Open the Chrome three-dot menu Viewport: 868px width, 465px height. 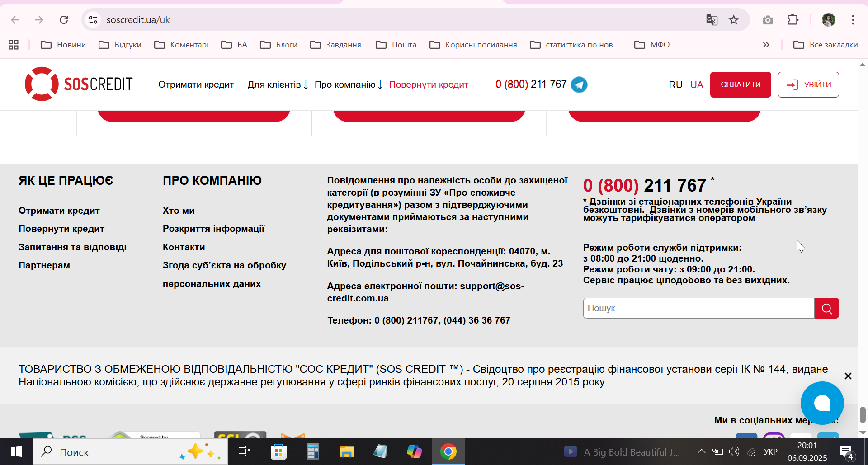853,20
